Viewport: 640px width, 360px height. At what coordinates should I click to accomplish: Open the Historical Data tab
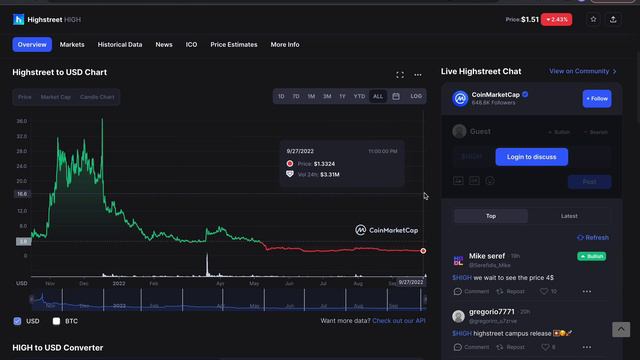point(120,44)
